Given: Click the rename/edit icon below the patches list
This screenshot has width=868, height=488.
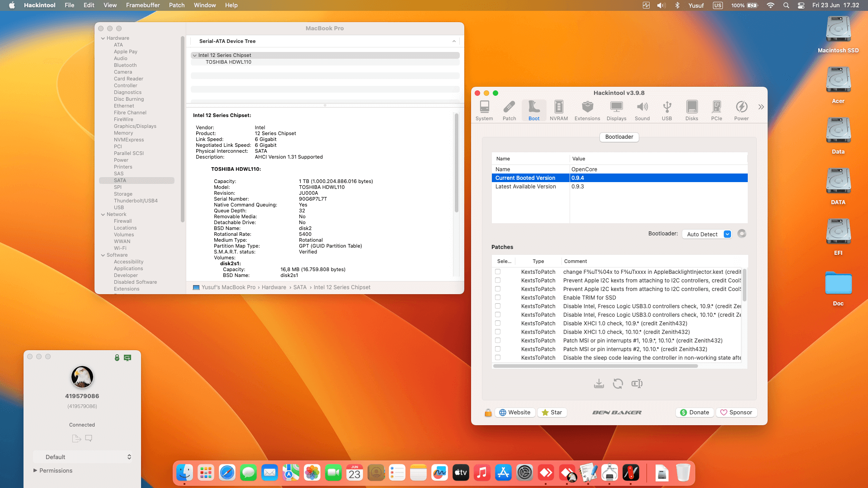Looking at the screenshot, I should [637, 384].
